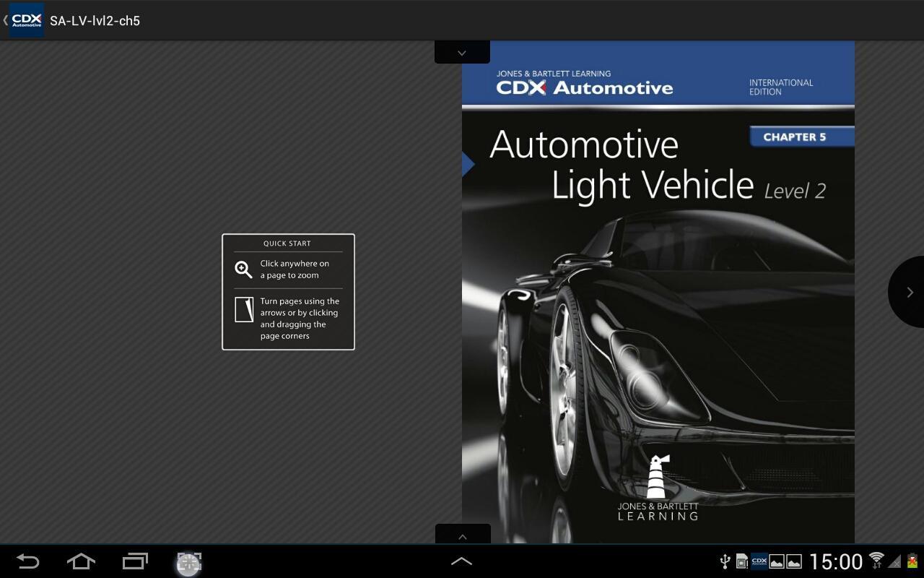This screenshot has height=578, width=924.
Task: Tap the Wi-Fi status icon
Action: pos(876,561)
